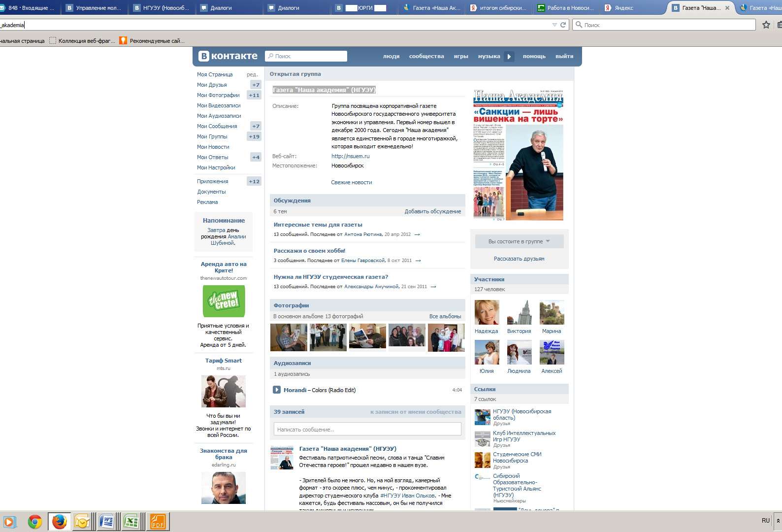
Task: Click к записям от имени сообщества
Action: click(416, 412)
